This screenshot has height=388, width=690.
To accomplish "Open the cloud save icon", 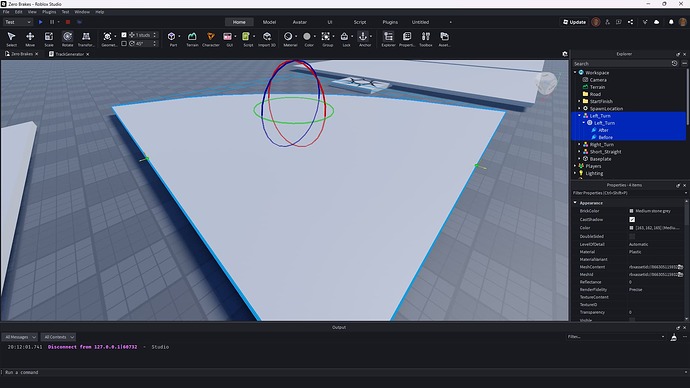I will point(657,22).
